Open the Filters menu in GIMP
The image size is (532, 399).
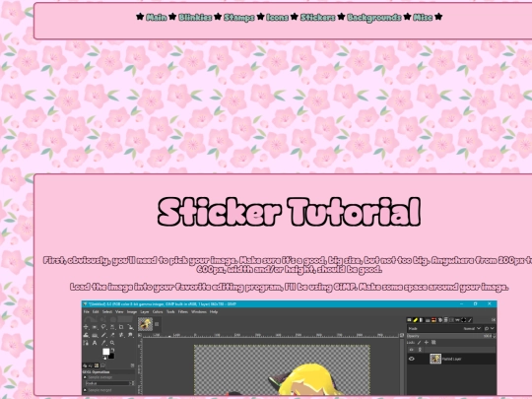[183, 311]
